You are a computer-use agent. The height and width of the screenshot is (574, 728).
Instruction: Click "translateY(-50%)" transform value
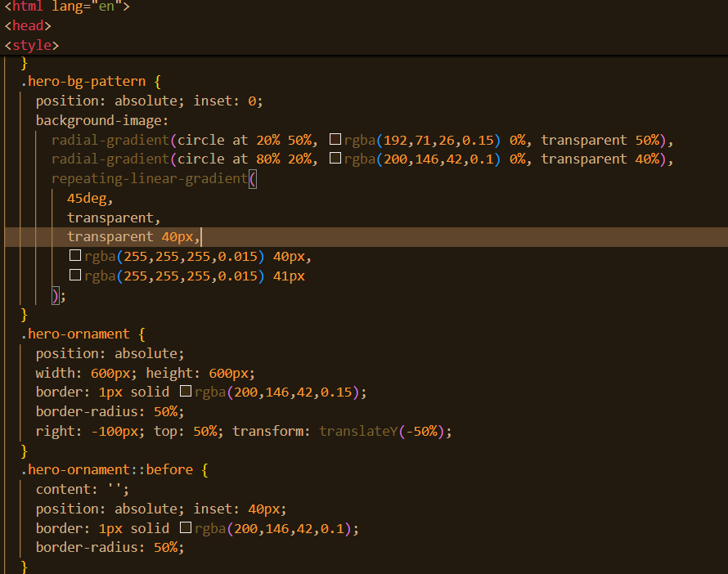[381, 432]
